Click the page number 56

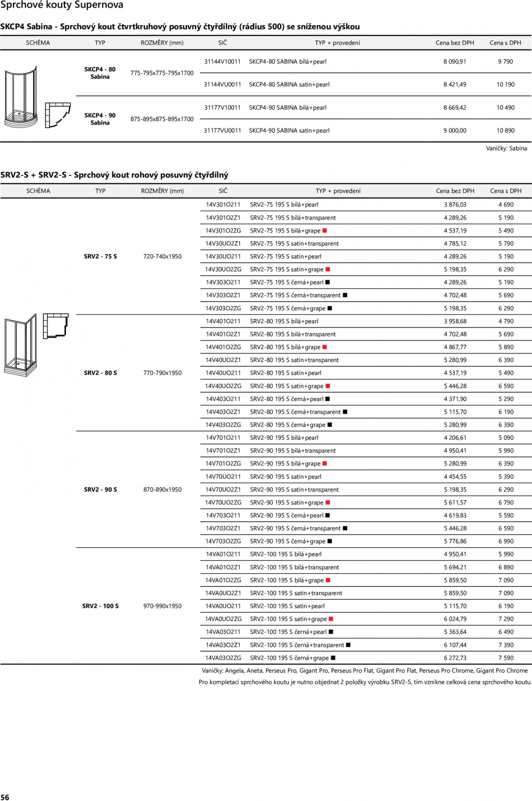[x=5, y=797]
